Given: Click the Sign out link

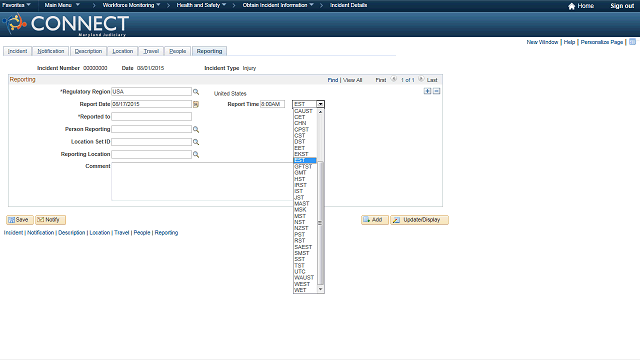Looking at the screenshot, I should pos(622,6).
